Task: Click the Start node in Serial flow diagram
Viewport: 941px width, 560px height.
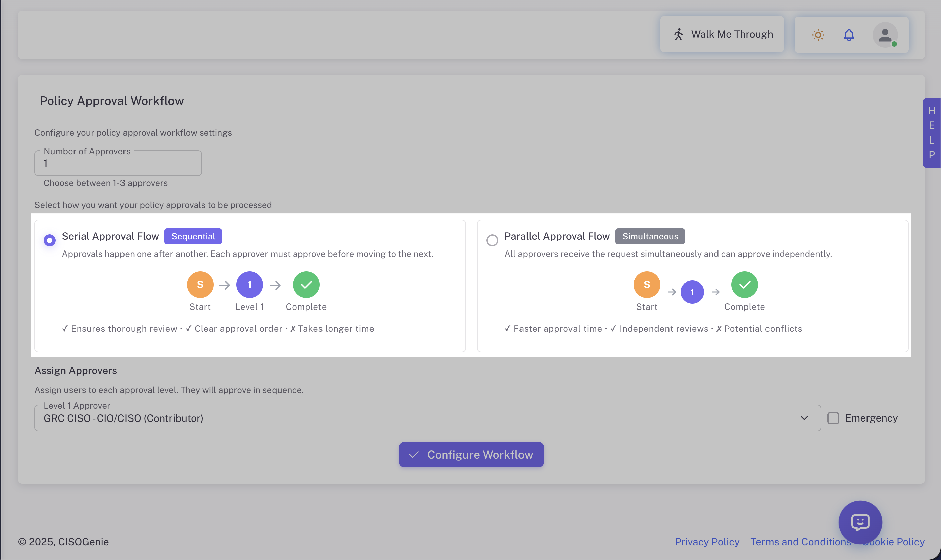Action: (200, 285)
